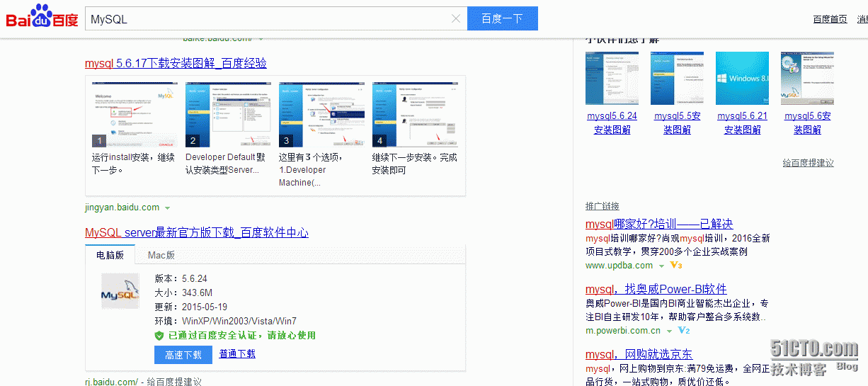The image size is (868, 386).
Task: Click the 普通下载 link
Action: [x=237, y=354]
